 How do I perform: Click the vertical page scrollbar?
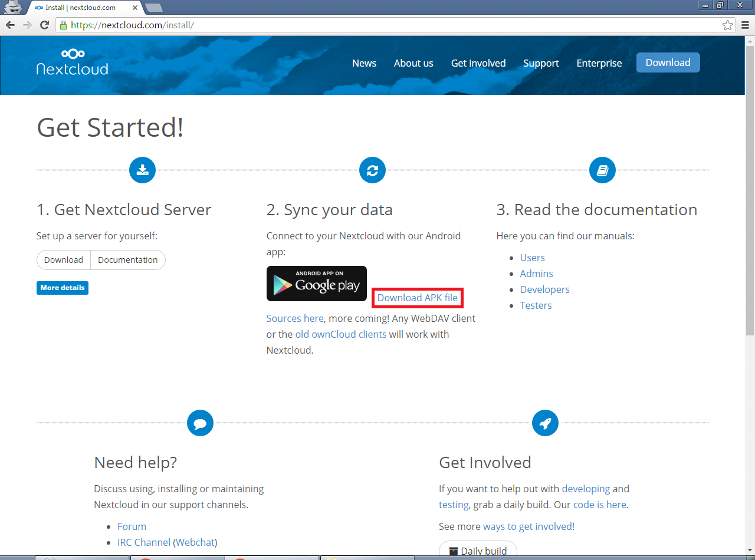point(750,190)
